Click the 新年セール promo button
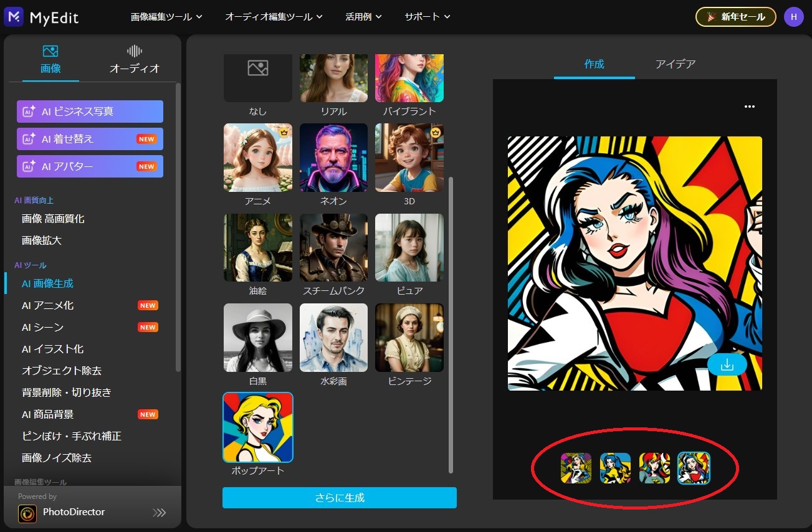812x532 pixels. click(735, 17)
